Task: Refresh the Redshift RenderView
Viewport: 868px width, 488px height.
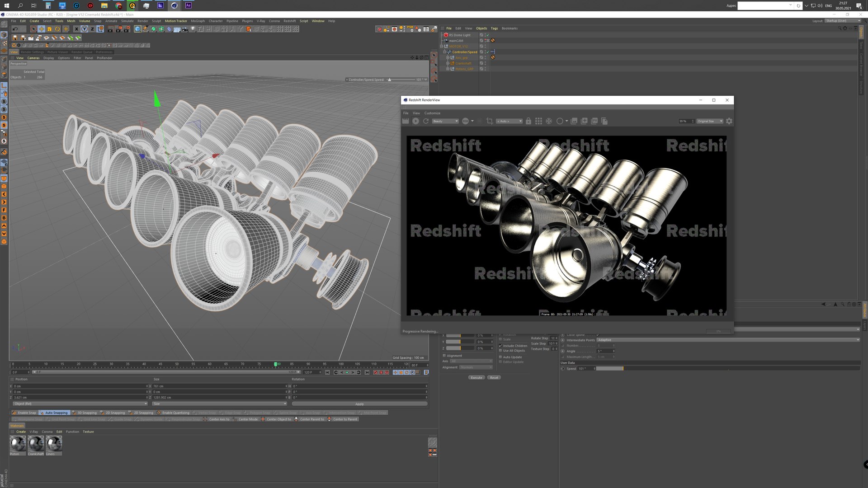Action: point(426,121)
